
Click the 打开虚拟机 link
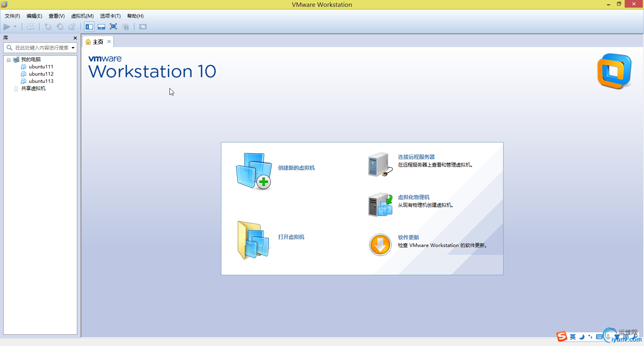click(291, 237)
